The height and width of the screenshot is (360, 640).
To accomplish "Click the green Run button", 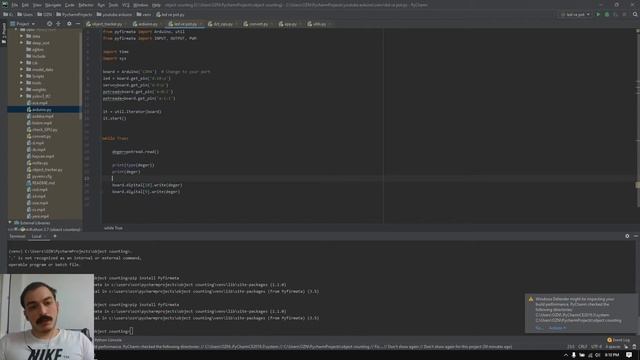I will tap(598, 14).
